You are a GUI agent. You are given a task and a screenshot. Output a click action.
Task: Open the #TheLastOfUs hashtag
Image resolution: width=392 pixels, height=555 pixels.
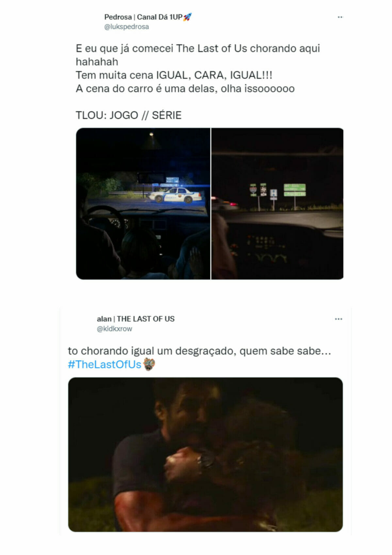[x=105, y=364]
